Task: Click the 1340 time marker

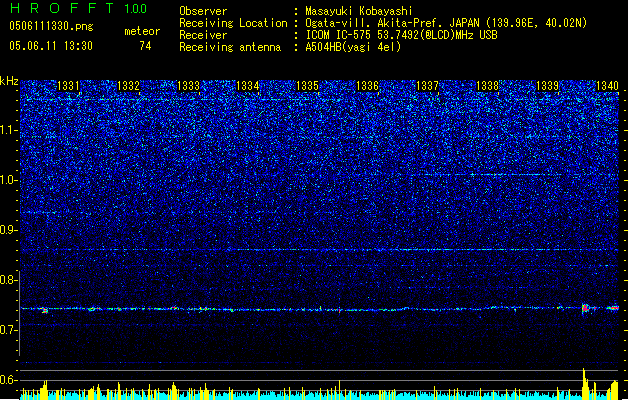Action: (607, 86)
